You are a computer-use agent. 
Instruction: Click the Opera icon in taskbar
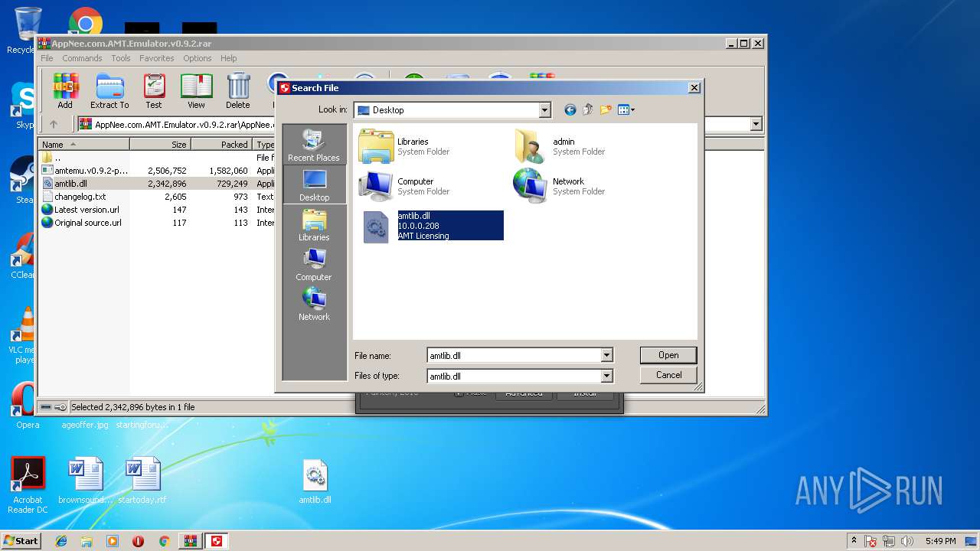tap(138, 541)
